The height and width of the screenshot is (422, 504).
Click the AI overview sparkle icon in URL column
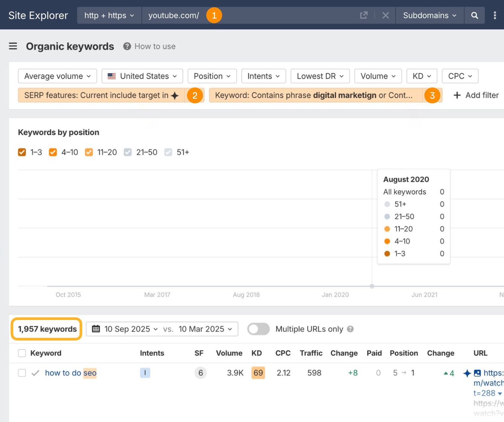(x=467, y=373)
